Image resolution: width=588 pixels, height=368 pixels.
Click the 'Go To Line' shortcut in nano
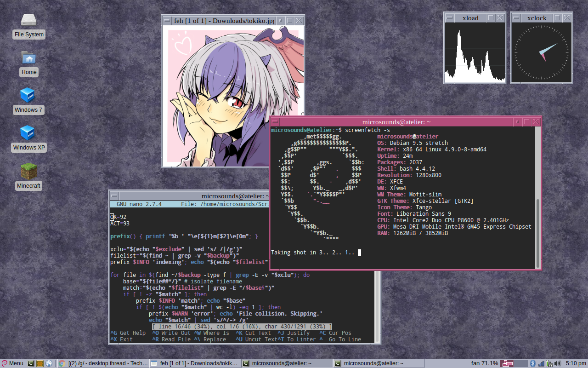point(340,339)
